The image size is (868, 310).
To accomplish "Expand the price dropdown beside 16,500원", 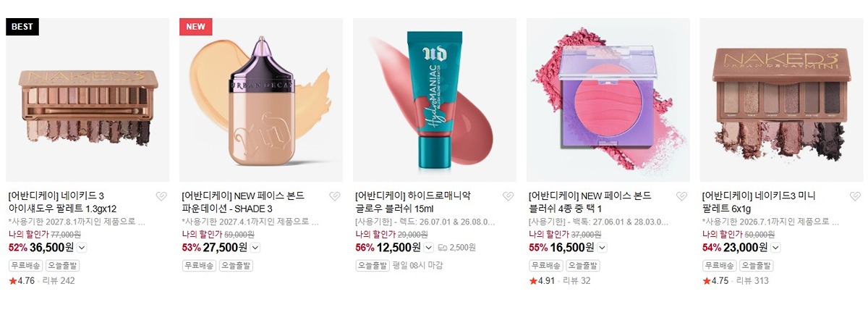I will point(602,248).
